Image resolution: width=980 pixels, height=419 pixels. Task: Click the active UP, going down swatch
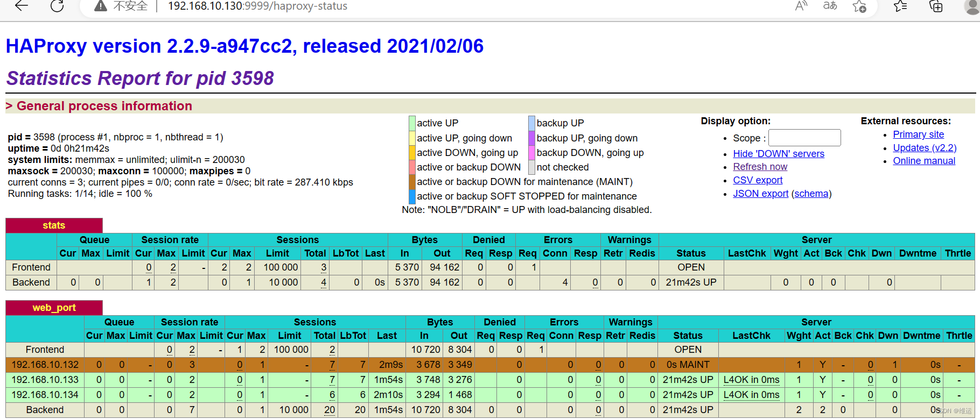point(412,138)
